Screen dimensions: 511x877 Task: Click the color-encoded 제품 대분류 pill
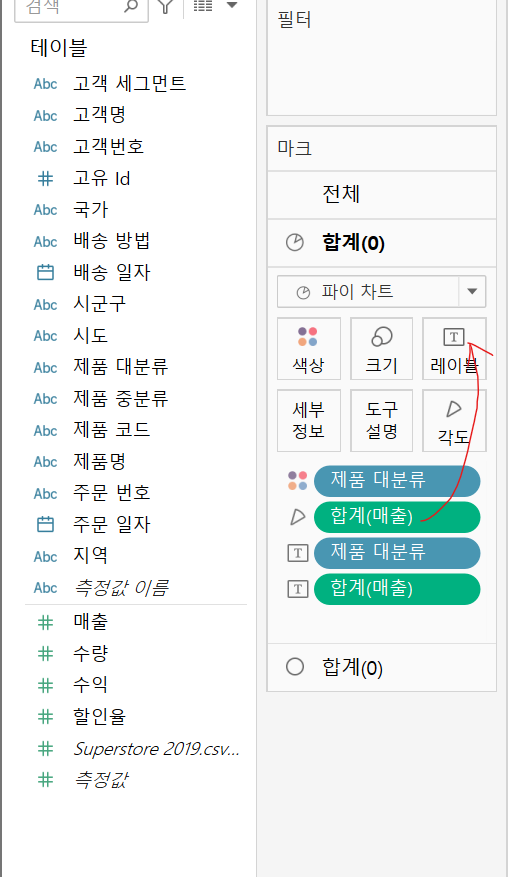(x=397, y=481)
